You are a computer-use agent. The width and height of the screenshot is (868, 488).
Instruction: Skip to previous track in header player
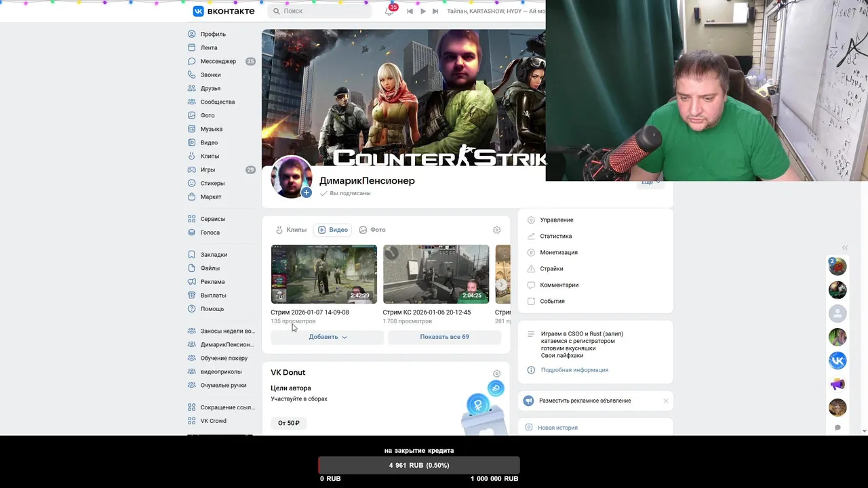point(410,11)
